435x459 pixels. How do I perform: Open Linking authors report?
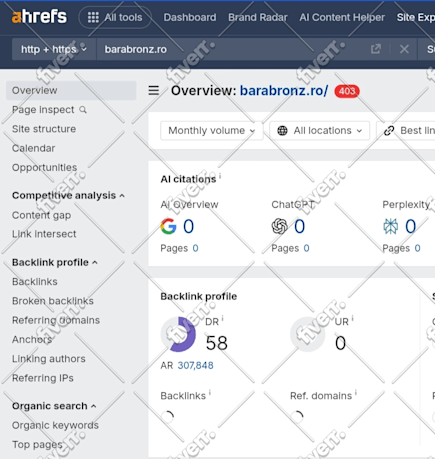(49, 359)
